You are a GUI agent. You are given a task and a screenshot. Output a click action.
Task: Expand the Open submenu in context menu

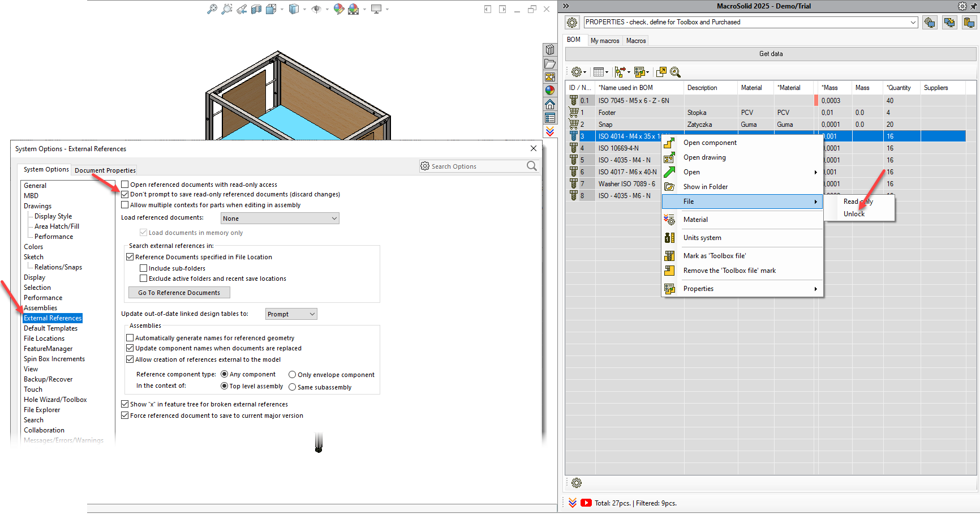pyautogui.click(x=742, y=172)
